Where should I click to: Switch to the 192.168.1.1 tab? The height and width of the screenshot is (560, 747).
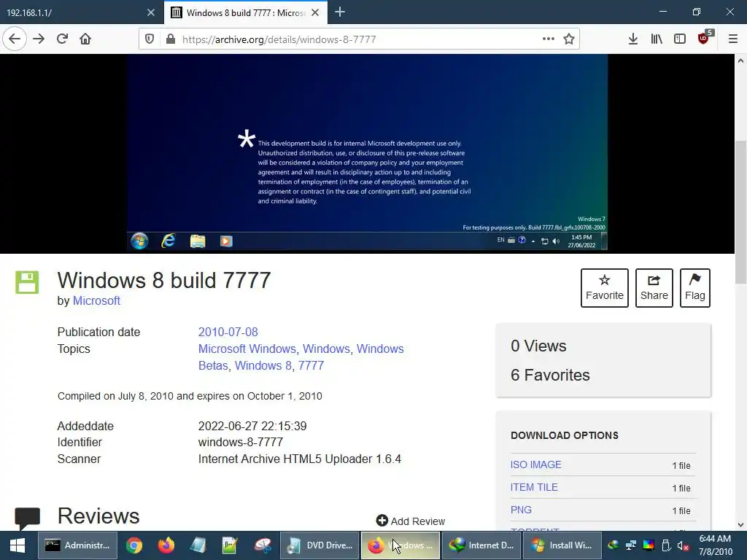[71, 12]
